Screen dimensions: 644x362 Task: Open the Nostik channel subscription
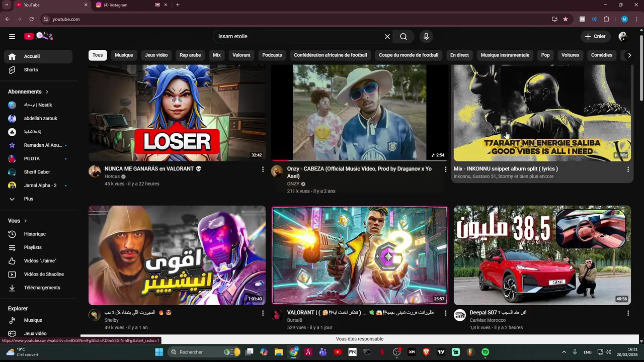(38, 105)
